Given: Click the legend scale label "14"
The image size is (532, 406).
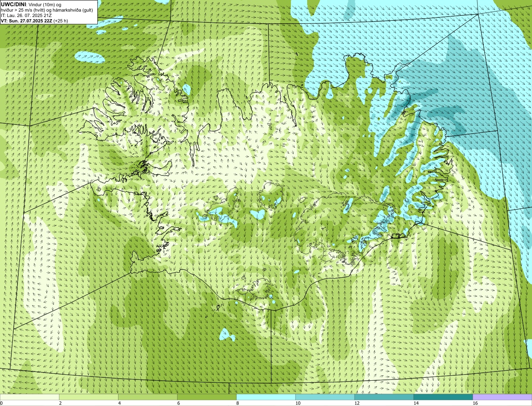Looking at the screenshot, I should click(x=416, y=403).
